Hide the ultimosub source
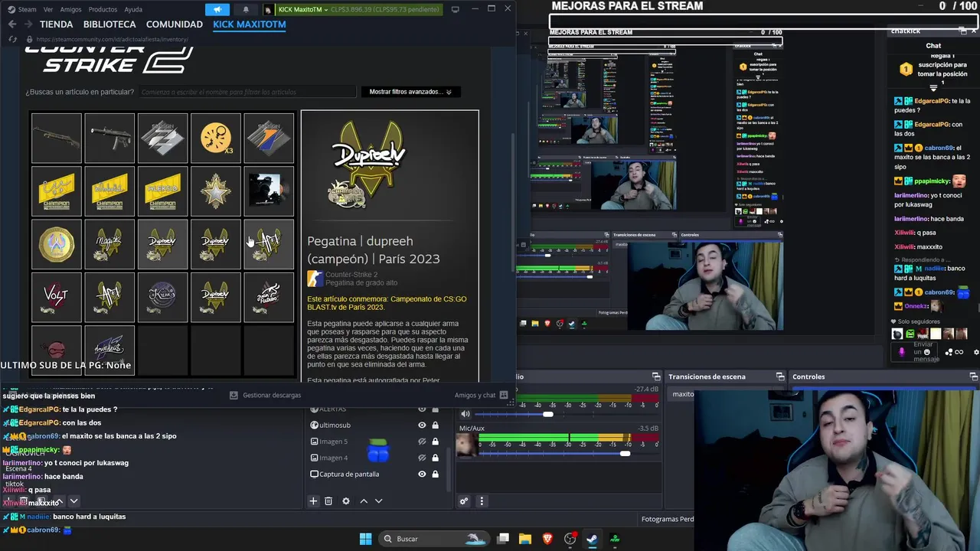This screenshot has height=551, width=980. point(422,425)
